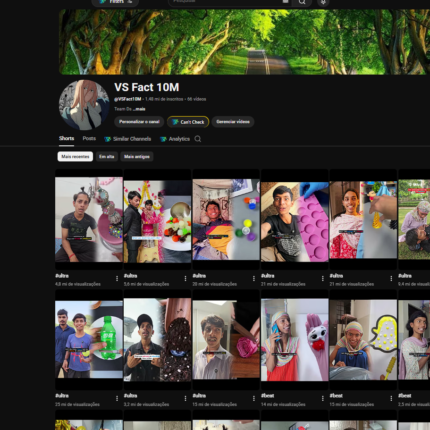
Task: Click the 20 mi de visualizações text
Action: [x=215, y=284]
